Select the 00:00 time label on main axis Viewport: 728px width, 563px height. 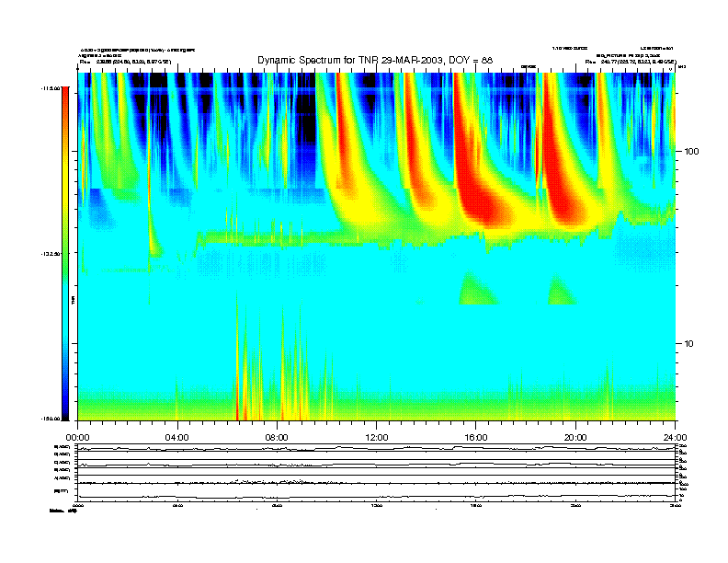pos(77,438)
